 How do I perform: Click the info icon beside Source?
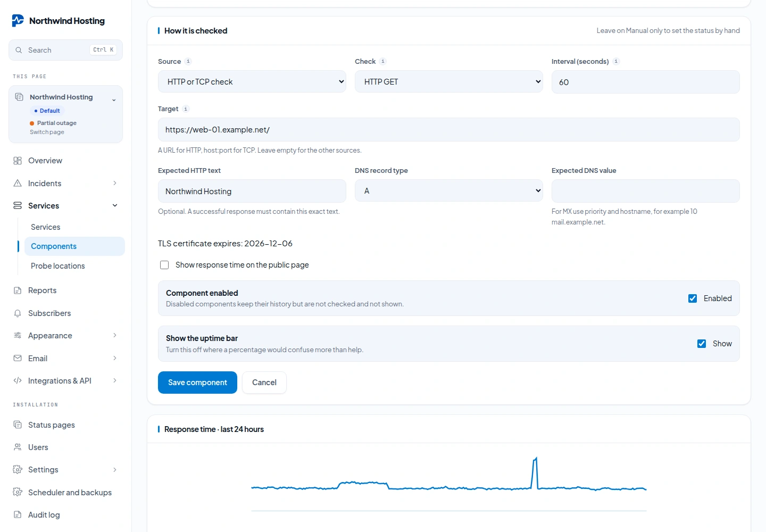(x=188, y=61)
